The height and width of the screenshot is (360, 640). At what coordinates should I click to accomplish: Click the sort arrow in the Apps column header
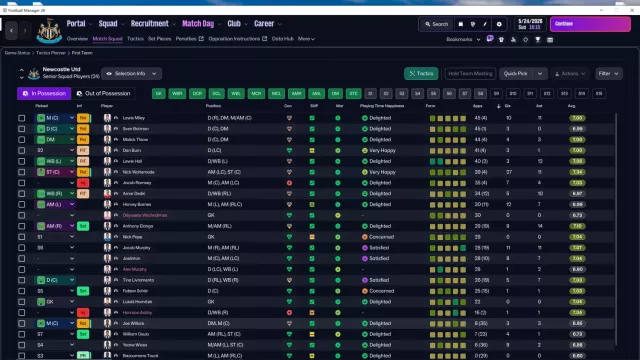tap(498, 106)
